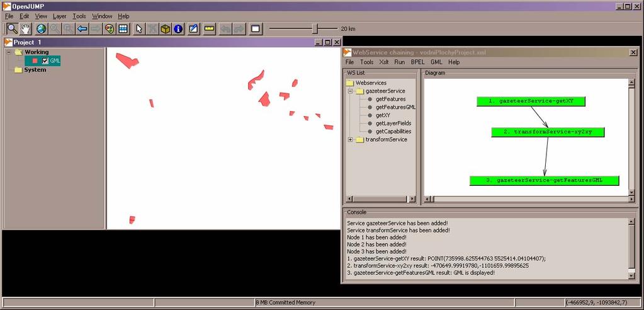Click Diagram horizontal scrollbar left arrow

pos(427,199)
